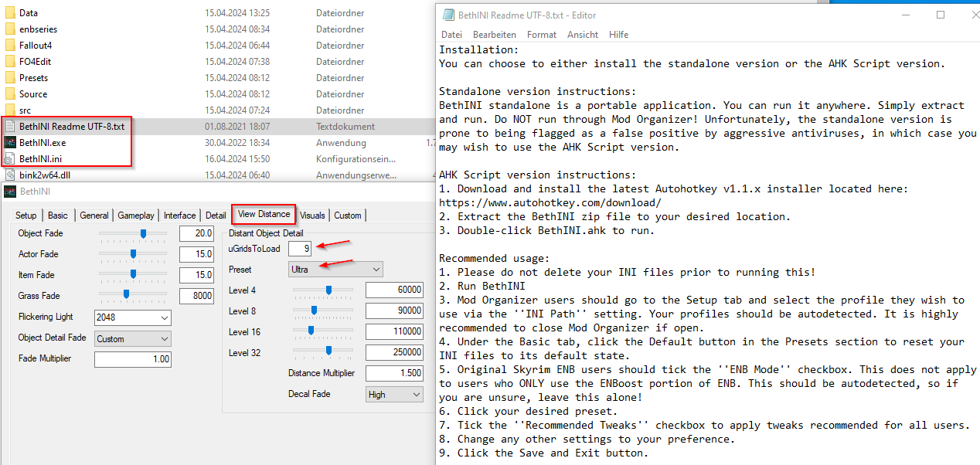Click the BethINI.ini file icon
The image size is (980, 465).
point(10,159)
